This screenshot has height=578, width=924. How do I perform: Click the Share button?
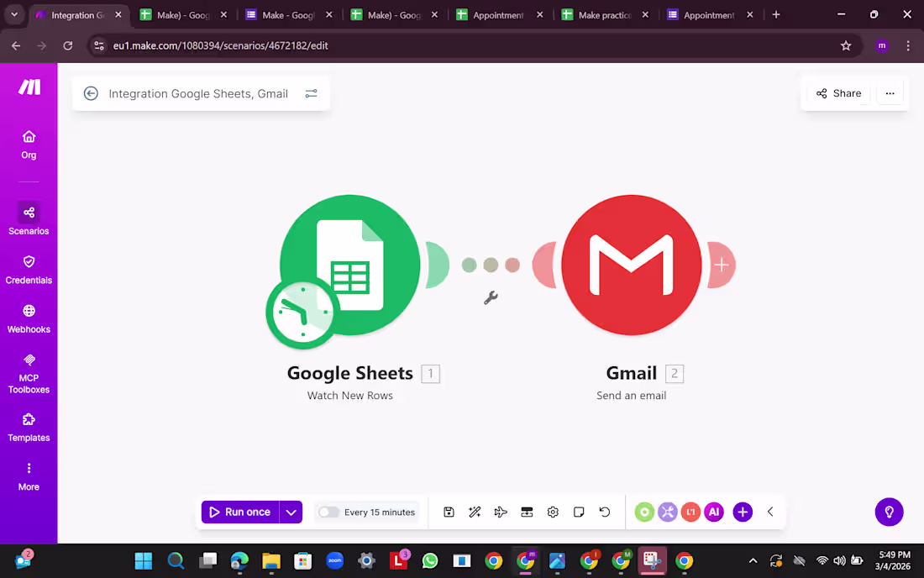coord(838,93)
